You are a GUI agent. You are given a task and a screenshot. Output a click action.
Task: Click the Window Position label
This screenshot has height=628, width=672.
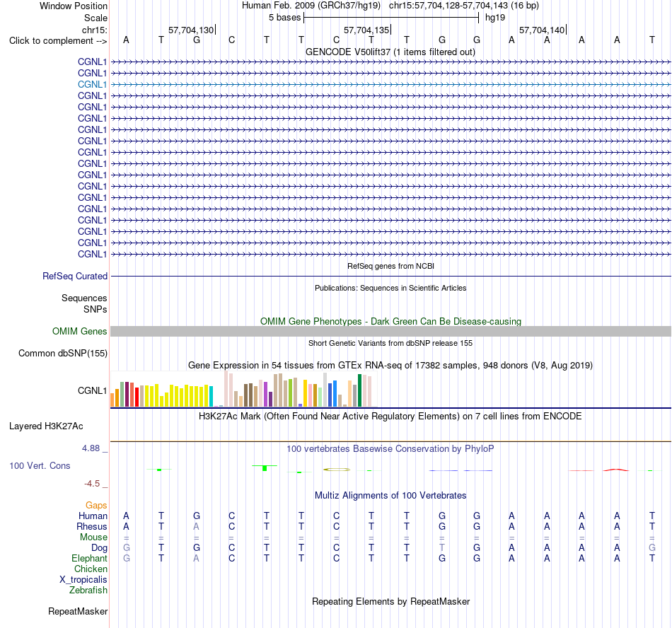74,6
